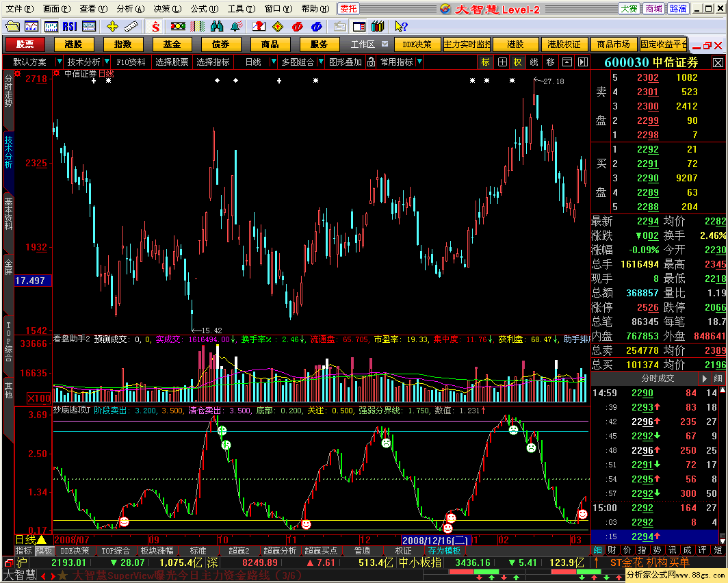The image size is (728, 583).
Task: Click the padlock icon near 图形叠加
Action: tap(371, 62)
